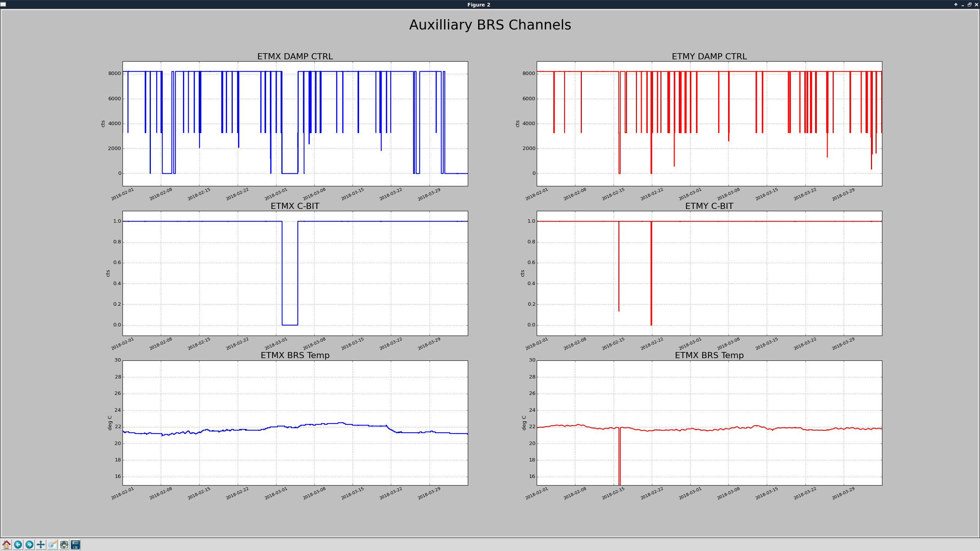Image resolution: width=980 pixels, height=551 pixels.
Task: Save the figure with floppy icon
Action: pyautogui.click(x=75, y=544)
